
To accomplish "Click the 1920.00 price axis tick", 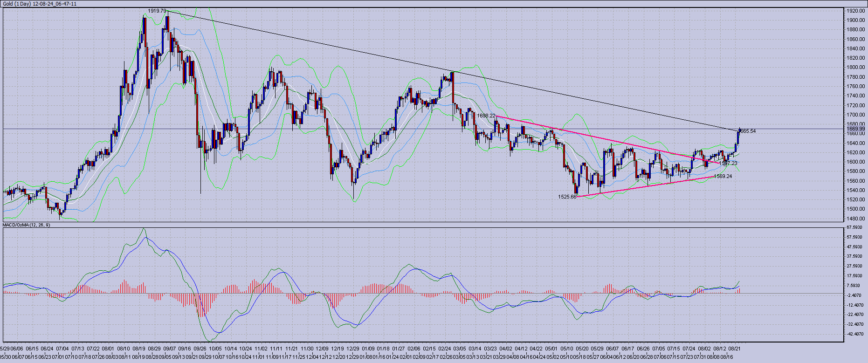I will point(856,11).
